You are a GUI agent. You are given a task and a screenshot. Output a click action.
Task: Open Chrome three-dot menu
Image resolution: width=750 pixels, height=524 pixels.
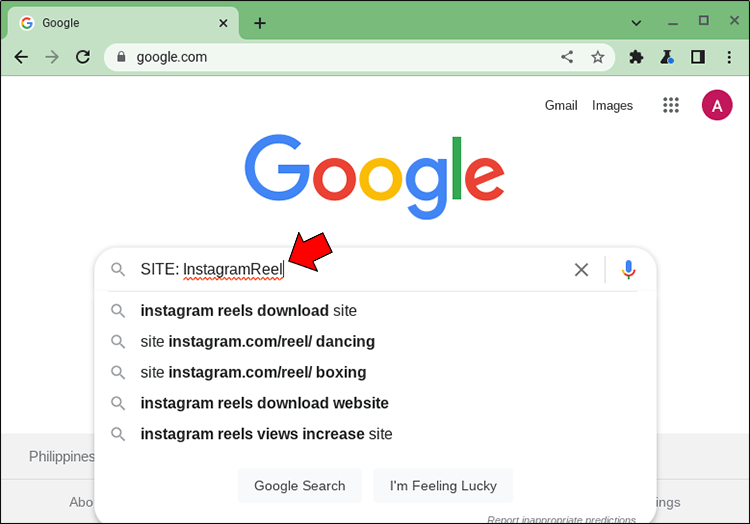[729, 57]
